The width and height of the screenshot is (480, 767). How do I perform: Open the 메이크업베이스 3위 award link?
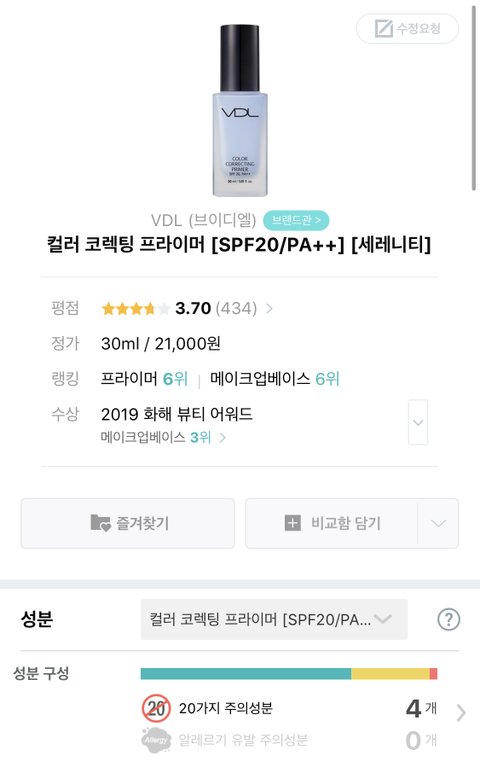point(163,437)
